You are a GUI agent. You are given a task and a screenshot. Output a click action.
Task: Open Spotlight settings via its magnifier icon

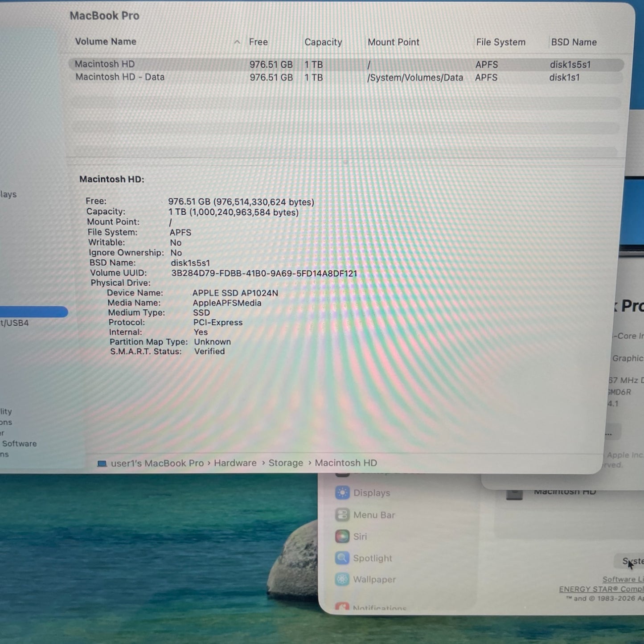point(342,558)
